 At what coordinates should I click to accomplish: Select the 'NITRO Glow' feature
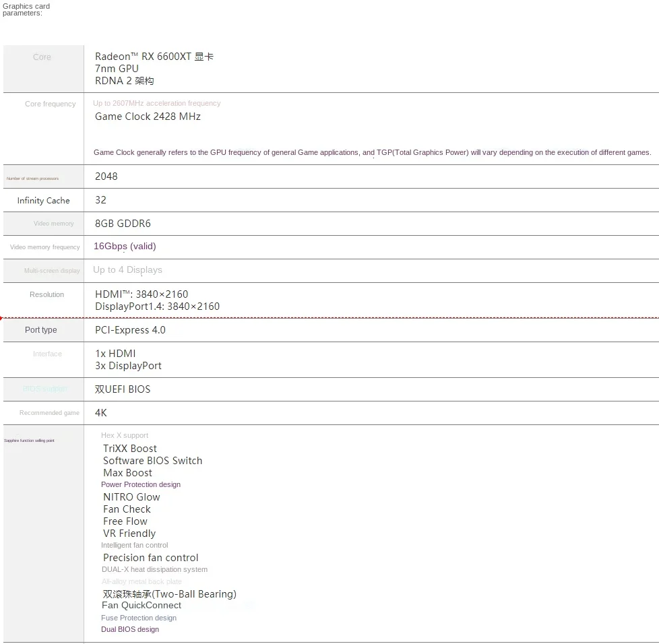pos(131,497)
